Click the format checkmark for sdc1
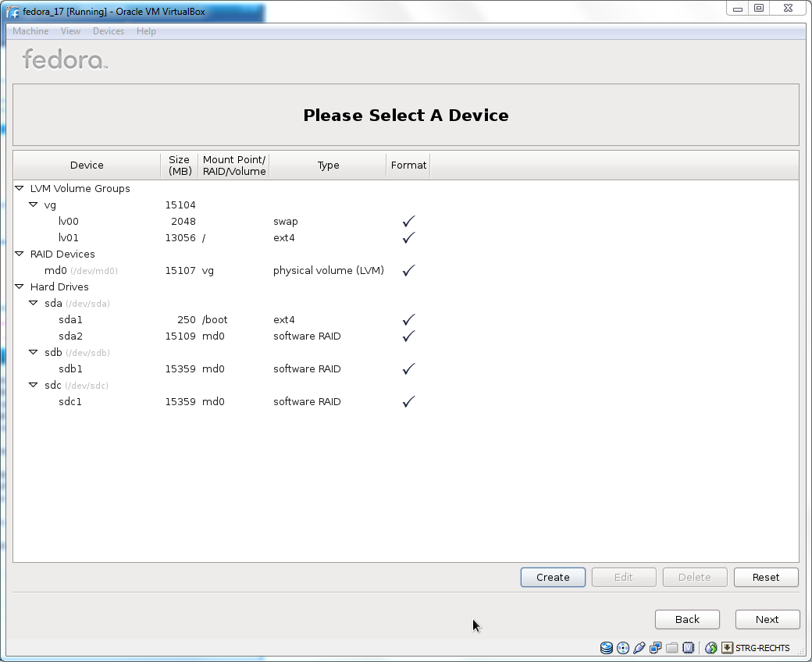 click(x=408, y=401)
